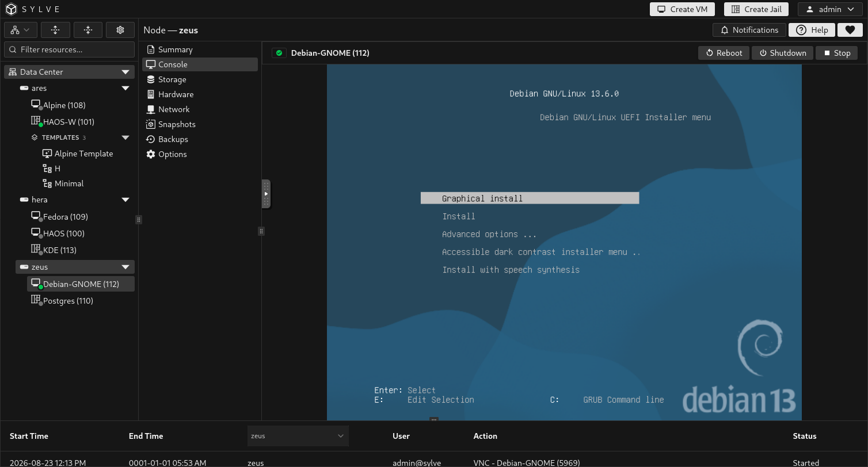The image size is (868, 467).
Task: Click the collapse all tree nodes icon
Action: coord(88,30)
